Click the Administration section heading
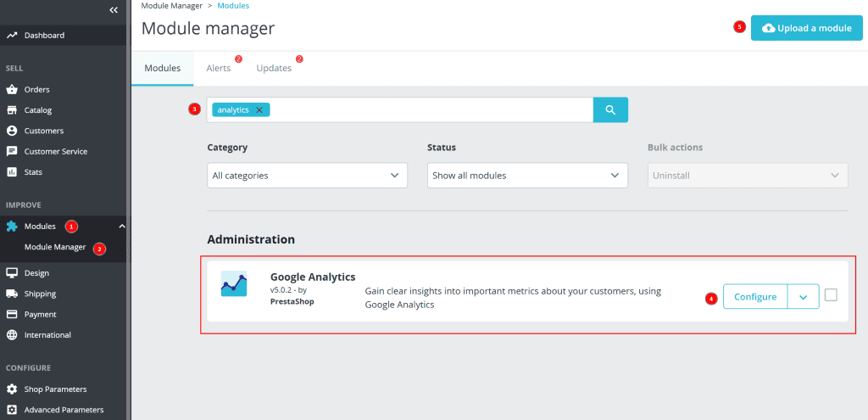 251,239
